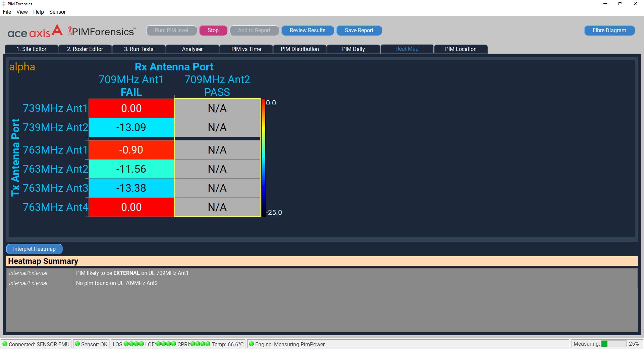This screenshot has width=644, height=349.
Task: Stop the running measurement
Action: [x=213, y=31]
